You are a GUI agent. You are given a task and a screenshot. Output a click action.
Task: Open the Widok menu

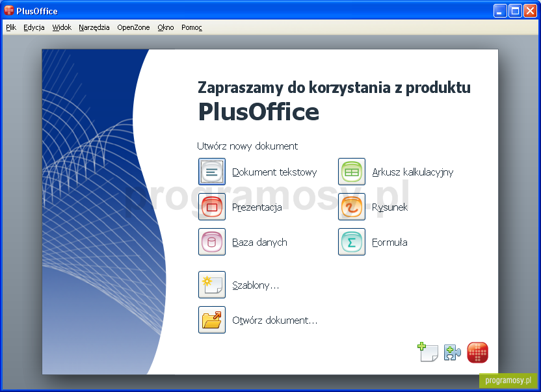(62, 27)
